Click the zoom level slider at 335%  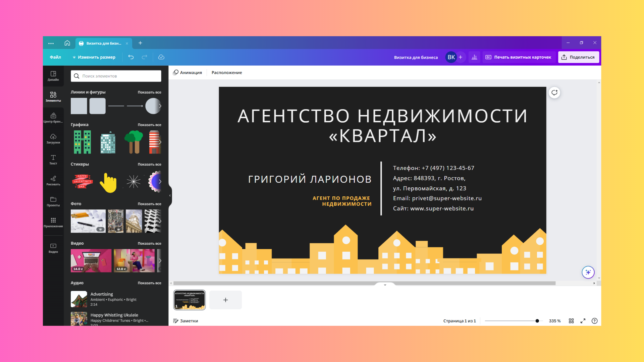(x=537, y=320)
